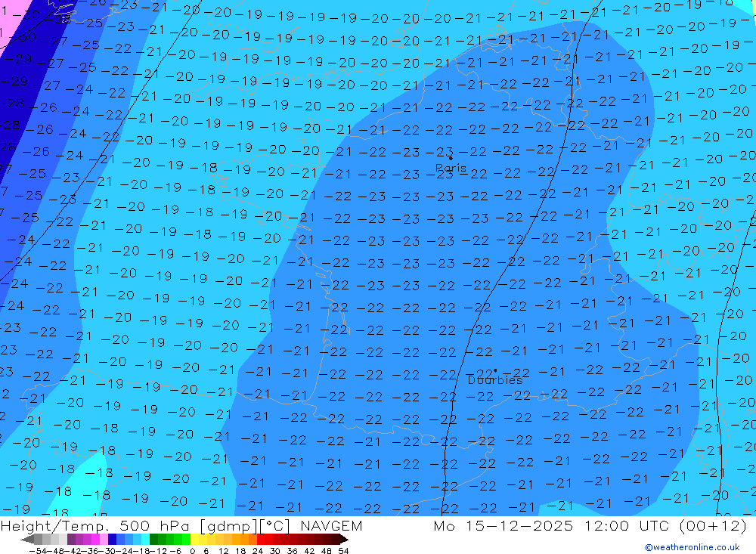The image size is (756, 554).
Task: Click the (00+12) forecast offset text
Action: point(713,525)
